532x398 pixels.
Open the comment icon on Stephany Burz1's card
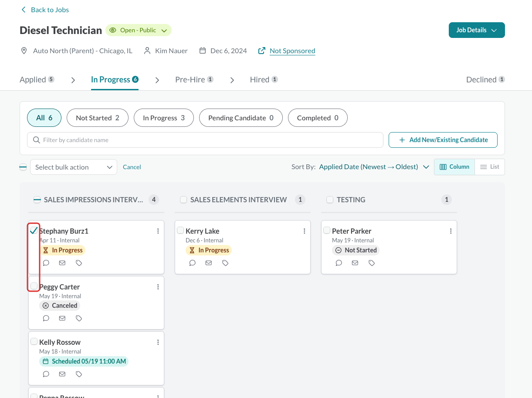click(x=46, y=263)
